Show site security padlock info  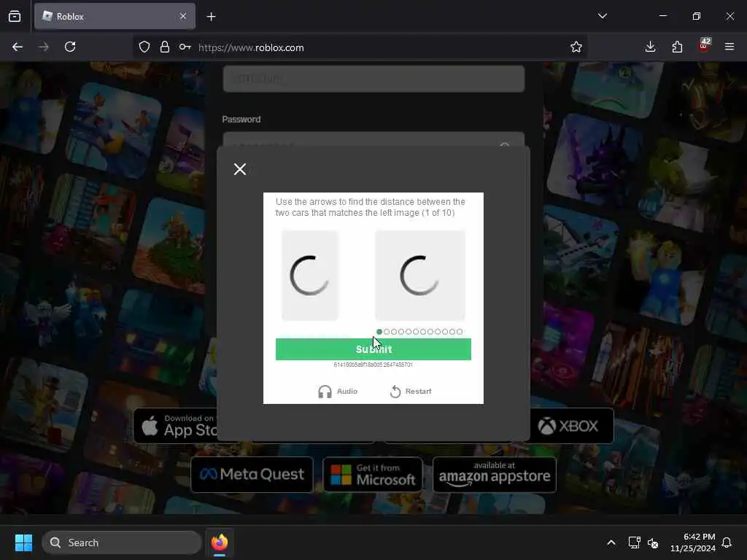165,47
